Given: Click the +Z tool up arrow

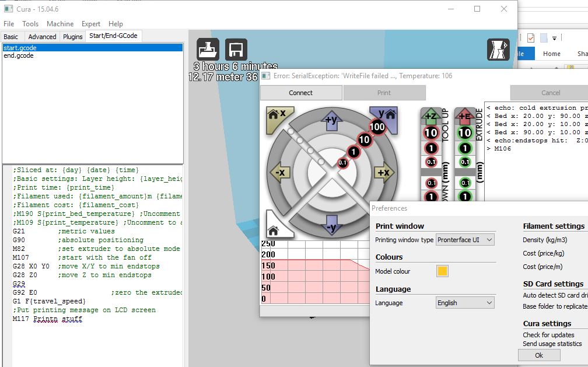Looking at the screenshot, I should click(x=431, y=115).
